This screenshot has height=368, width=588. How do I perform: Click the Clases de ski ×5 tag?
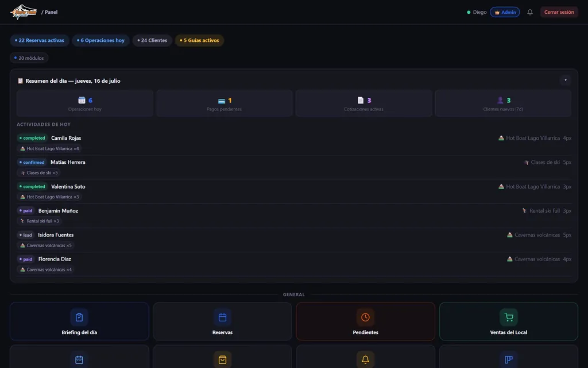point(39,172)
